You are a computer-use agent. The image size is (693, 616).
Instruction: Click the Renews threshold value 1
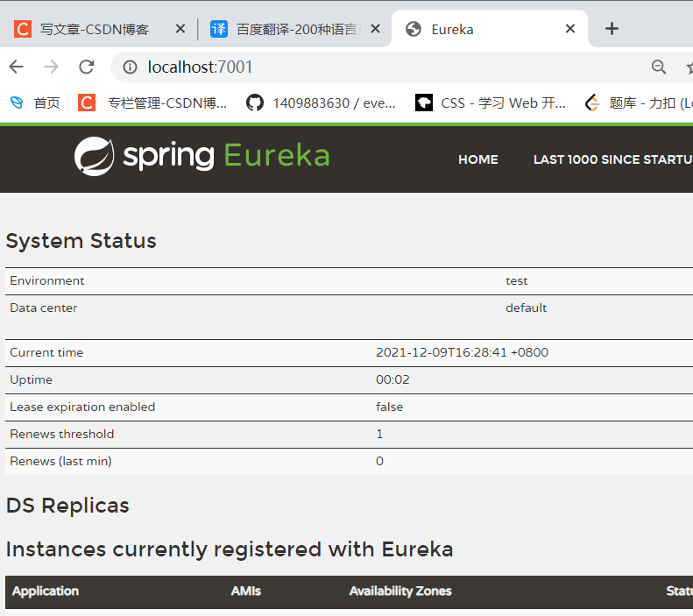pyautogui.click(x=379, y=434)
